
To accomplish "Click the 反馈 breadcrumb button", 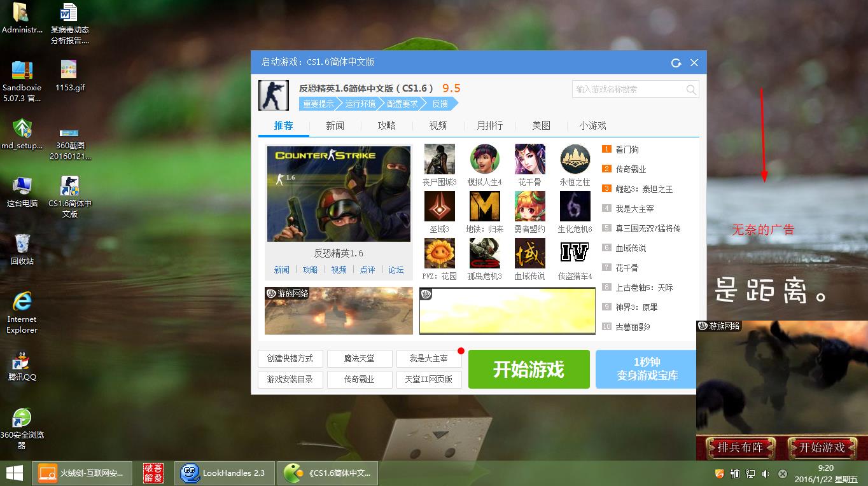I will coord(440,104).
